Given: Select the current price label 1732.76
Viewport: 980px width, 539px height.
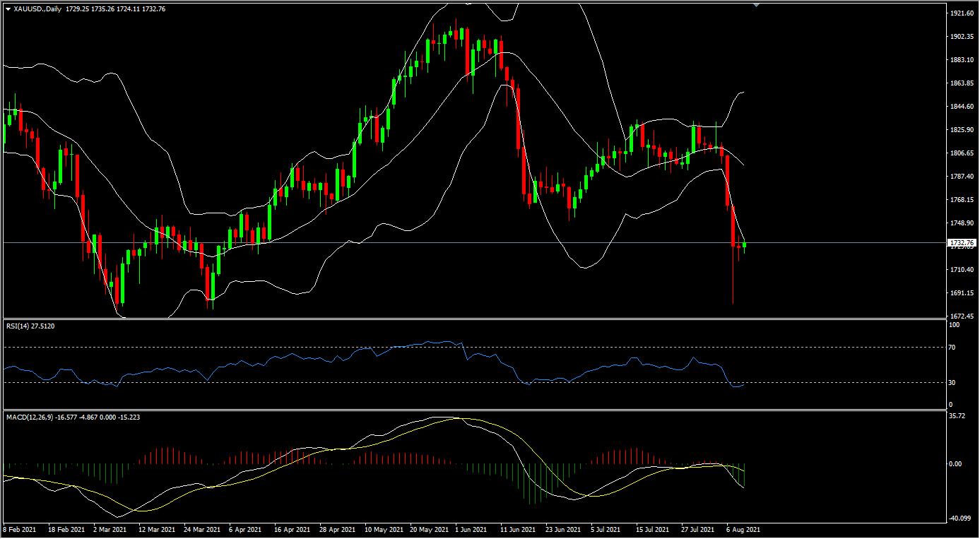Looking at the screenshot, I should (x=962, y=243).
